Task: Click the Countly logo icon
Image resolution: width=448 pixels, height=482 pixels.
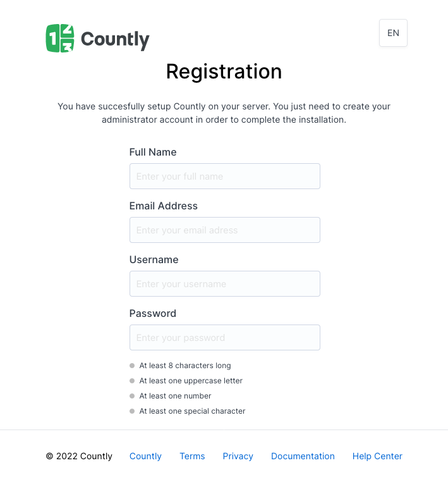Action: (x=60, y=39)
